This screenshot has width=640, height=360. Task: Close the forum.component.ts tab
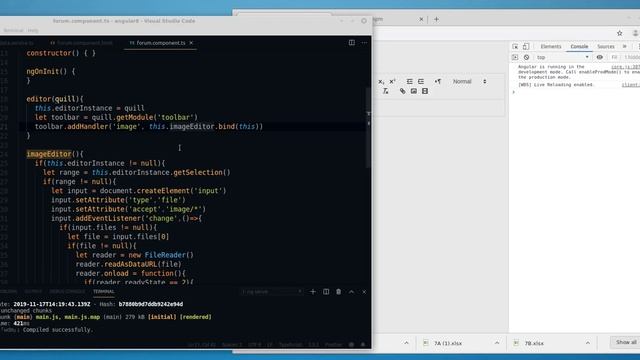click(x=191, y=42)
